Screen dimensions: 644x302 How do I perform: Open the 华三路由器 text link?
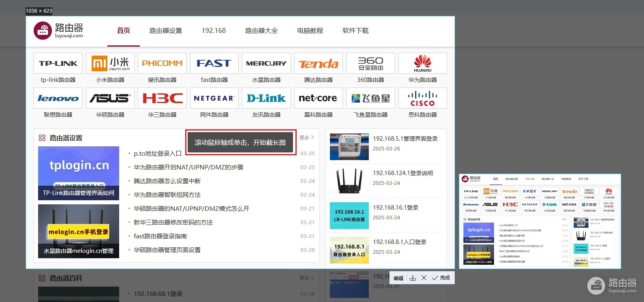162,115
